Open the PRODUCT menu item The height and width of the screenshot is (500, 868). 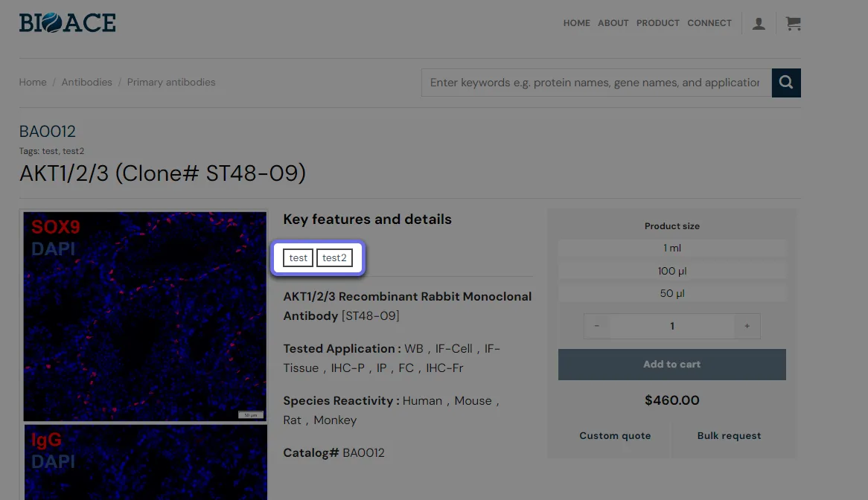coord(657,23)
